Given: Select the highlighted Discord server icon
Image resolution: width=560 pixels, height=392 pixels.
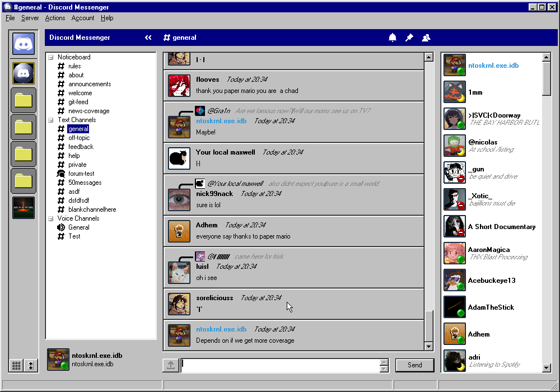Looking at the screenshot, I should [24, 73].
